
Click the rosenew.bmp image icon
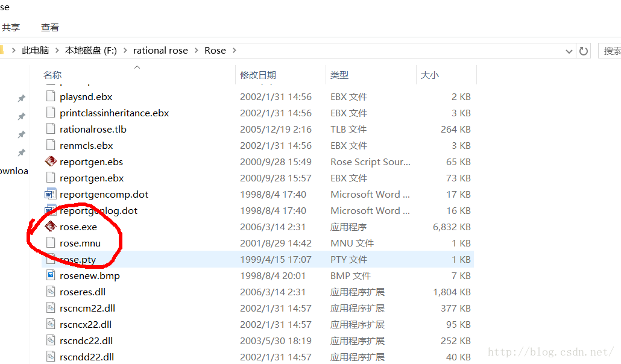[50, 275]
